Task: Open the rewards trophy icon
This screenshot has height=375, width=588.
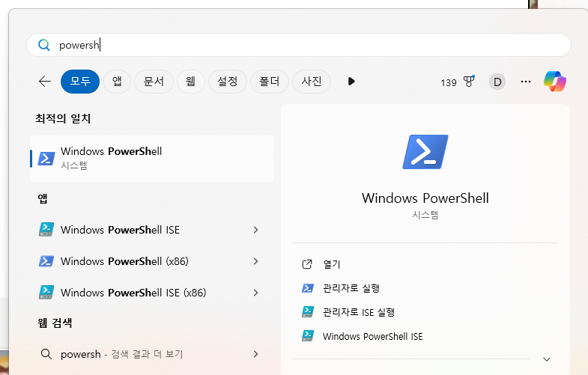Action: click(469, 82)
